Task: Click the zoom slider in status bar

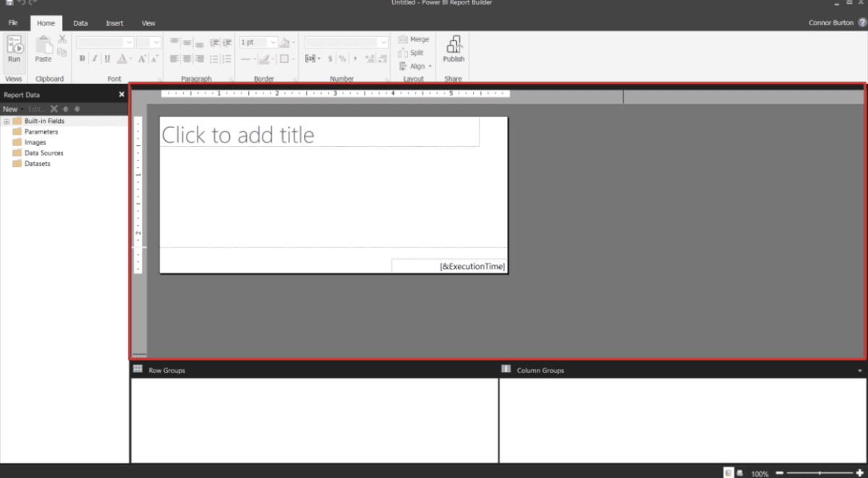Action: click(819, 473)
